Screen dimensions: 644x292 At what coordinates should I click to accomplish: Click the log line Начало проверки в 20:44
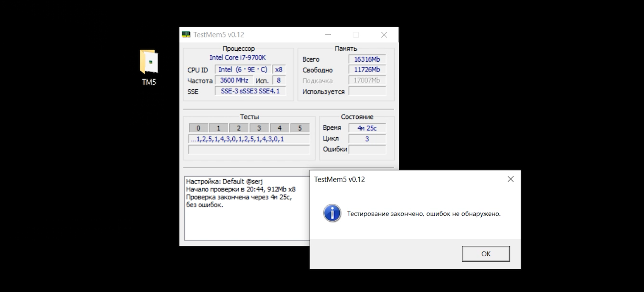pos(241,189)
